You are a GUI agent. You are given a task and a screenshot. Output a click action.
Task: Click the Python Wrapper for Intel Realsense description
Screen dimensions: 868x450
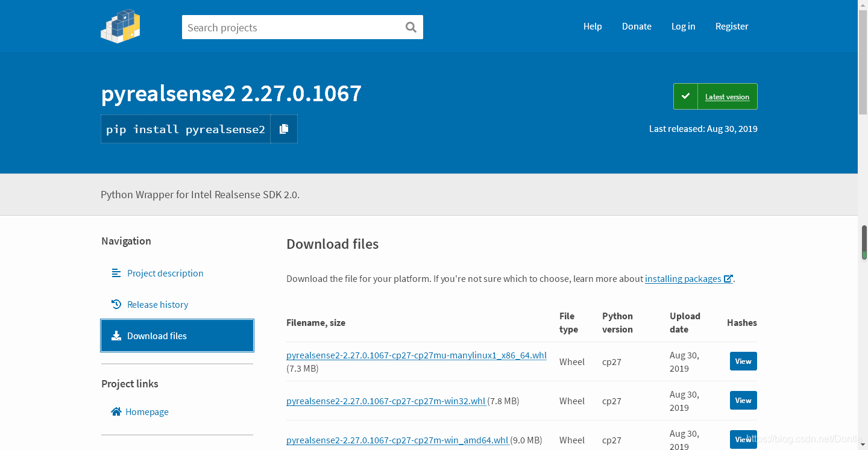coord(200,195)
